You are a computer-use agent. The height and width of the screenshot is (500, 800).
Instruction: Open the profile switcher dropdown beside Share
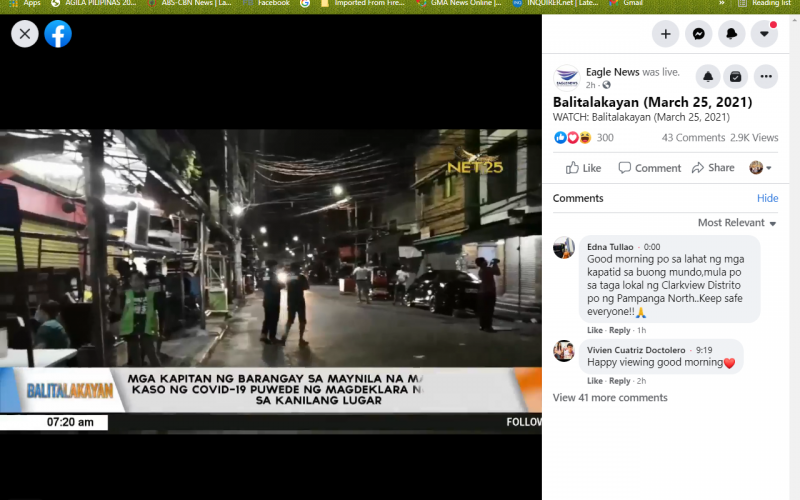coord(761,168)
